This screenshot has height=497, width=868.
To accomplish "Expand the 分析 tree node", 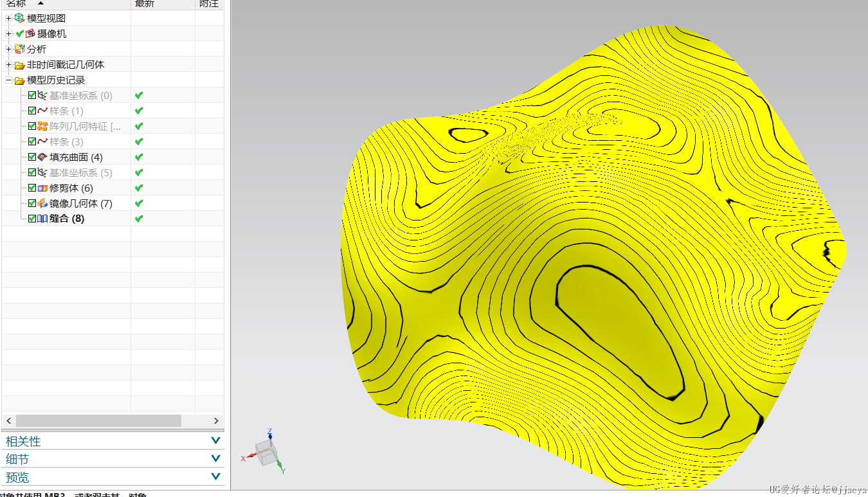I will pyautogui.click(x=9, y=49).
